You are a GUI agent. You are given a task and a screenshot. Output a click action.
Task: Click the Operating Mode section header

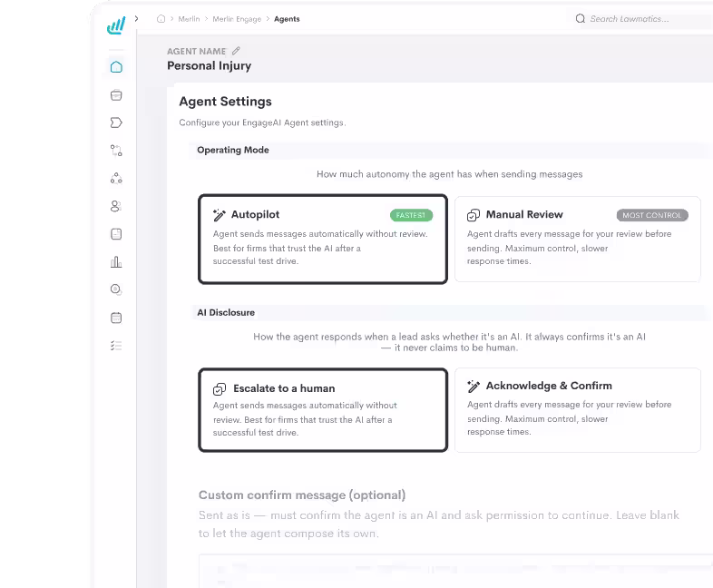click(x=233, y=150)
